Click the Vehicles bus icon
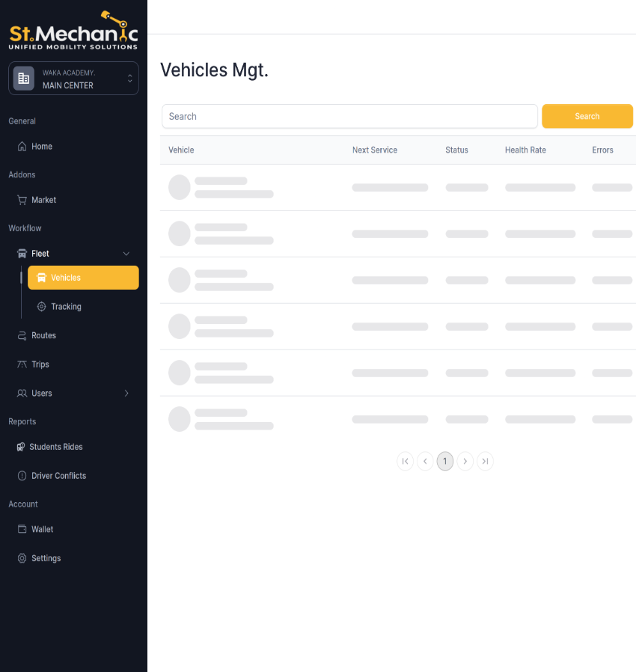 (42, 278)
